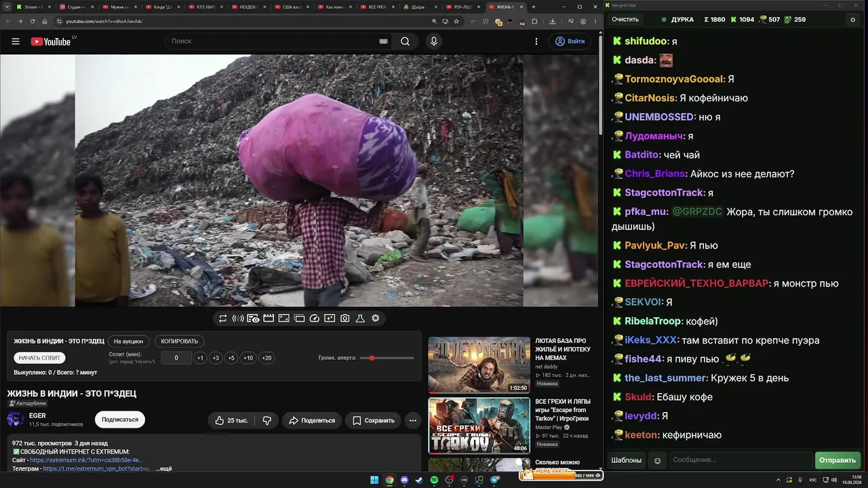Adjust the Громк. алерта volume slider

(x=387, y=358)
